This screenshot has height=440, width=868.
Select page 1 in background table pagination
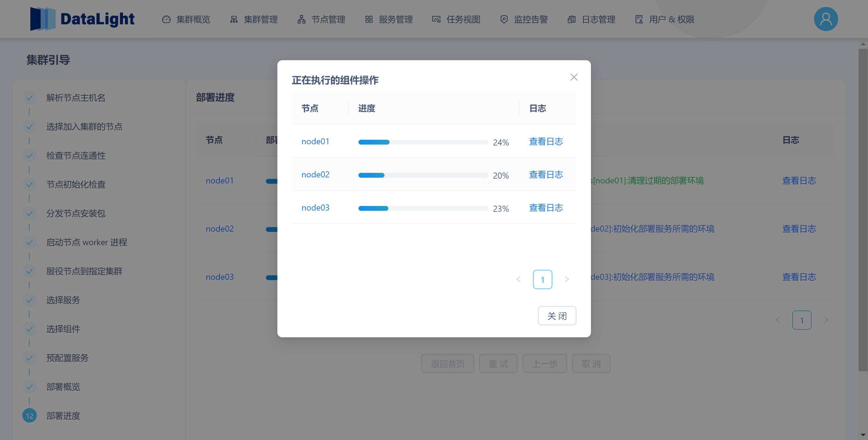802,320
